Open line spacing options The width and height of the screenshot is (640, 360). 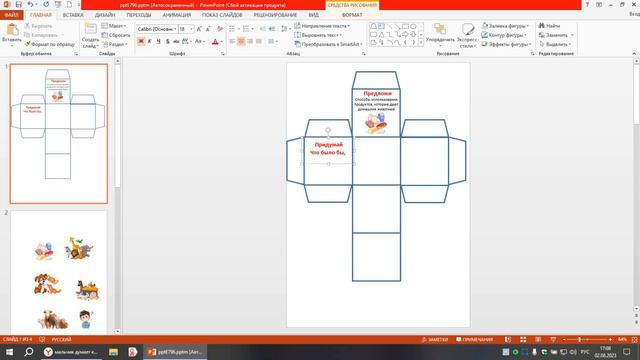[286, 29]
